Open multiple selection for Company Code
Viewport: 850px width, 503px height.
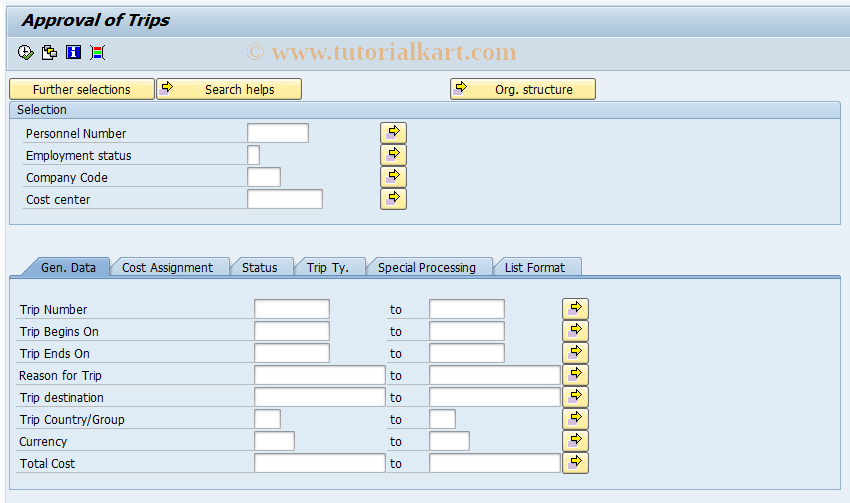click(x=394, y=177)
